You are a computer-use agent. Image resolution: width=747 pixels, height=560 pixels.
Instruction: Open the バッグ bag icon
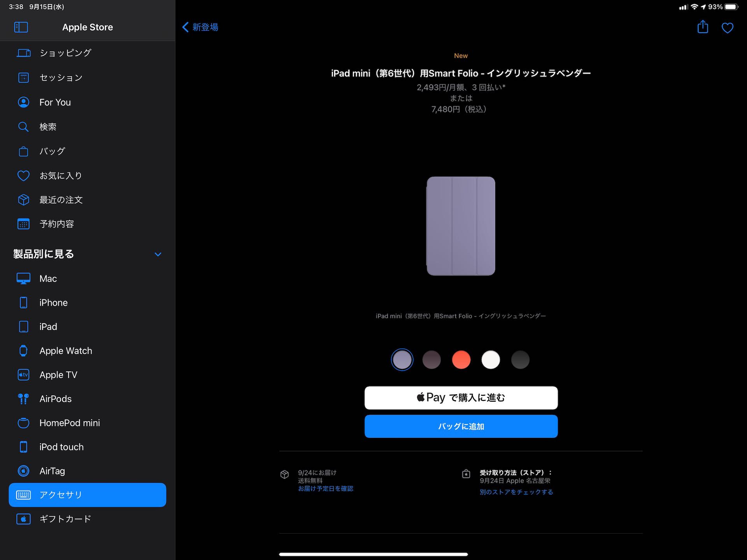23,151
